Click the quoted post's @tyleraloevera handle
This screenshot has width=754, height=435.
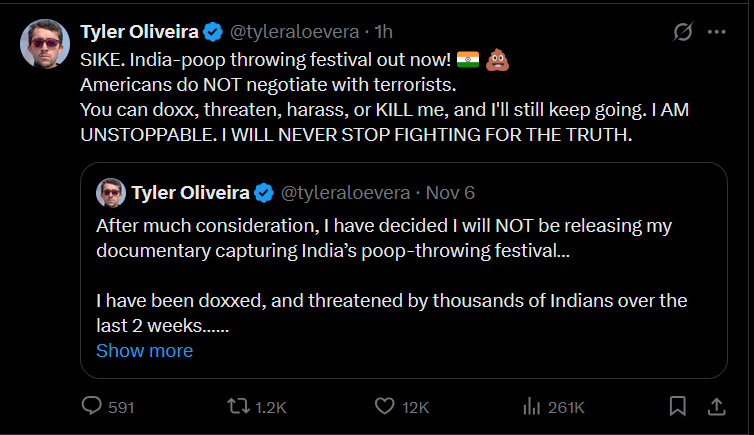click(x=344, y=193)
